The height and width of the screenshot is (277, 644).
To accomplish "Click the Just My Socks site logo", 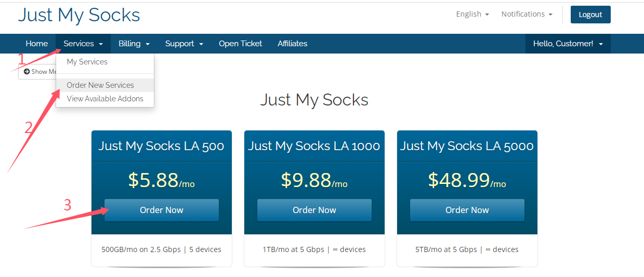I will click(79, 15).
